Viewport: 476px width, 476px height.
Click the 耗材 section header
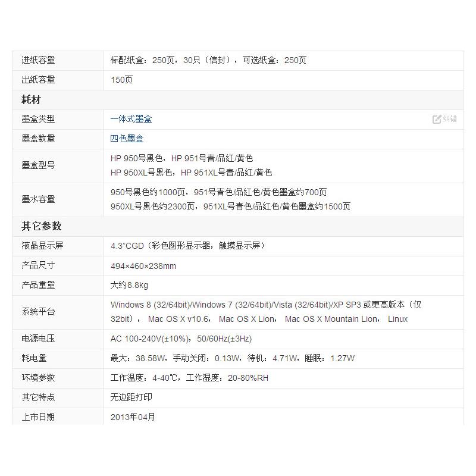(31, 99)
